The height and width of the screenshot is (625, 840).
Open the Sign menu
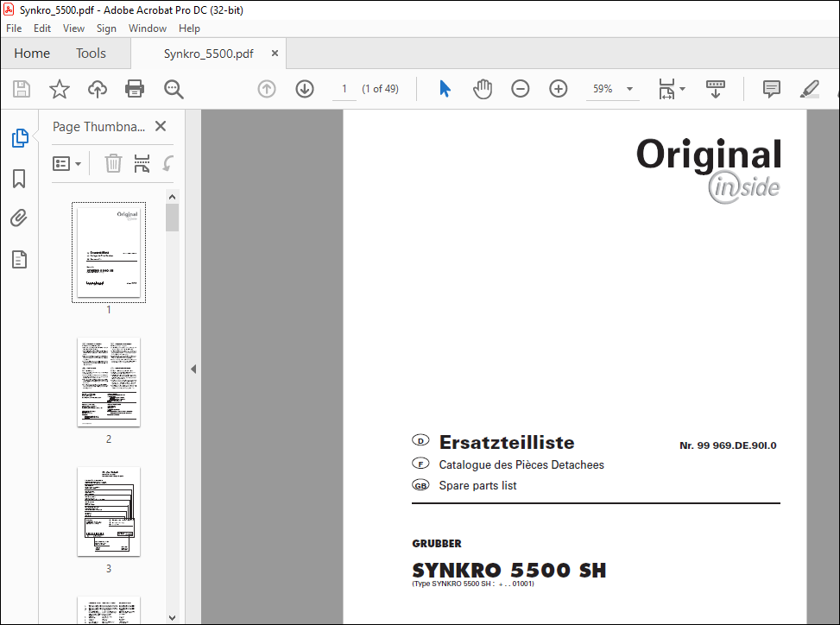[x=106, y=28]
